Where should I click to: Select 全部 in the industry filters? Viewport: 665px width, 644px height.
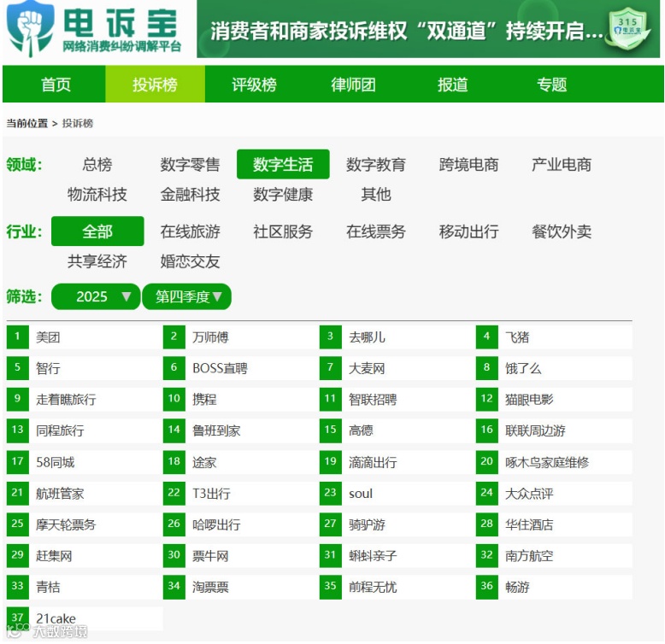pos(97,231)
